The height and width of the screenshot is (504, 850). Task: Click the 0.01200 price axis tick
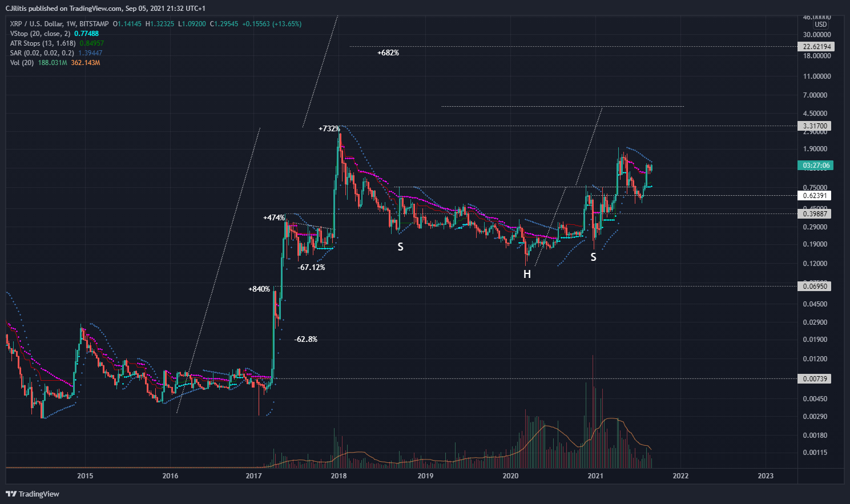(815, 359)
